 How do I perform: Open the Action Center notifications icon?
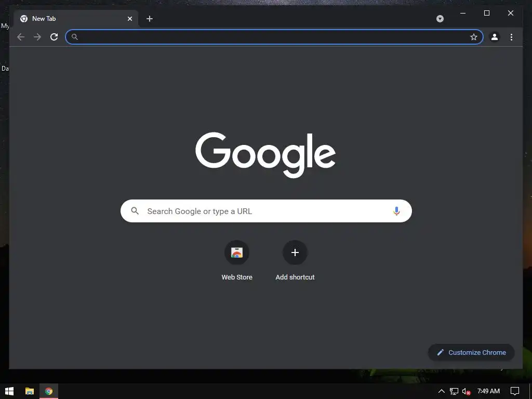515,391
